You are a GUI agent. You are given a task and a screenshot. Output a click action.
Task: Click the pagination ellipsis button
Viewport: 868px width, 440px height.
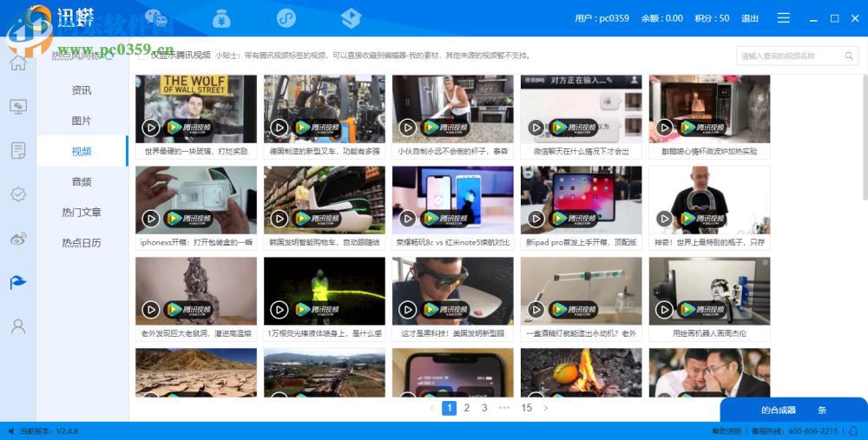pos(504,408)
